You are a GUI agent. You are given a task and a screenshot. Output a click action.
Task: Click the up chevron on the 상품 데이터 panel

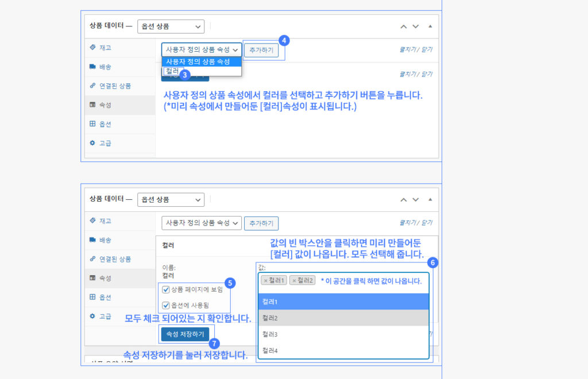click(x=404, y=26)
